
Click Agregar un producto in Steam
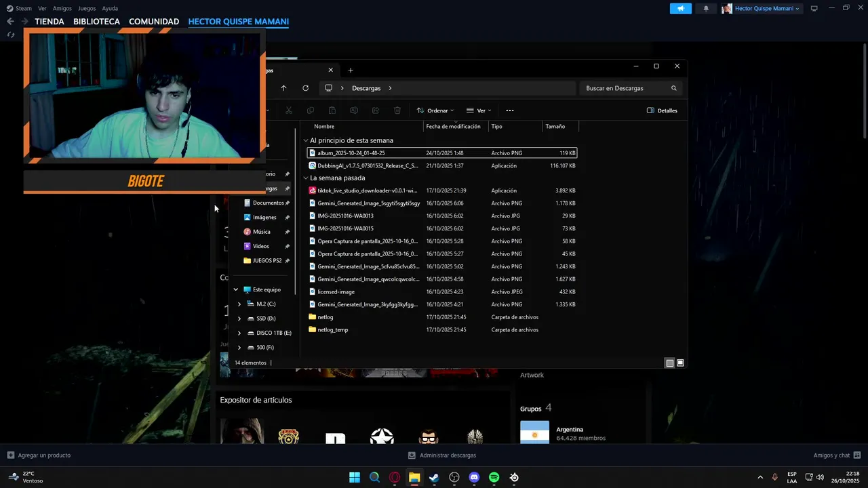(x=39, y=455)
